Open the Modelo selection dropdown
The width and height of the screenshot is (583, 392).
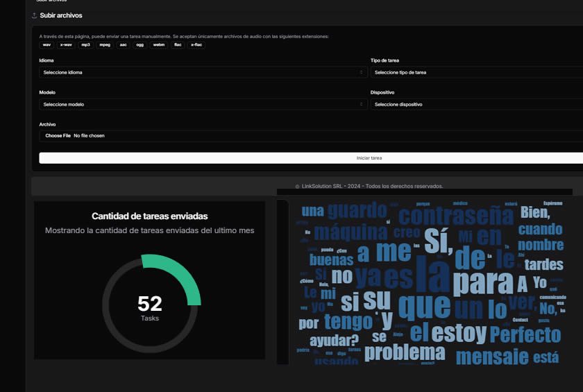click(203, 104)
